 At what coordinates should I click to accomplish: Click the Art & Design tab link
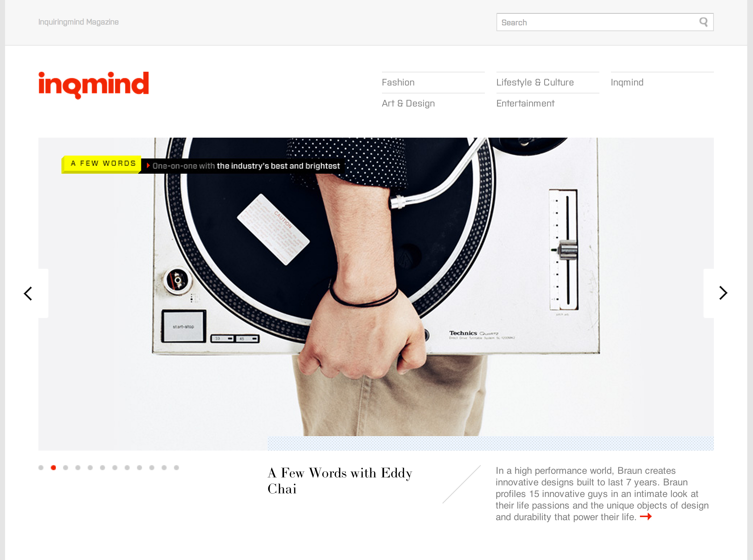click(408, 103)
